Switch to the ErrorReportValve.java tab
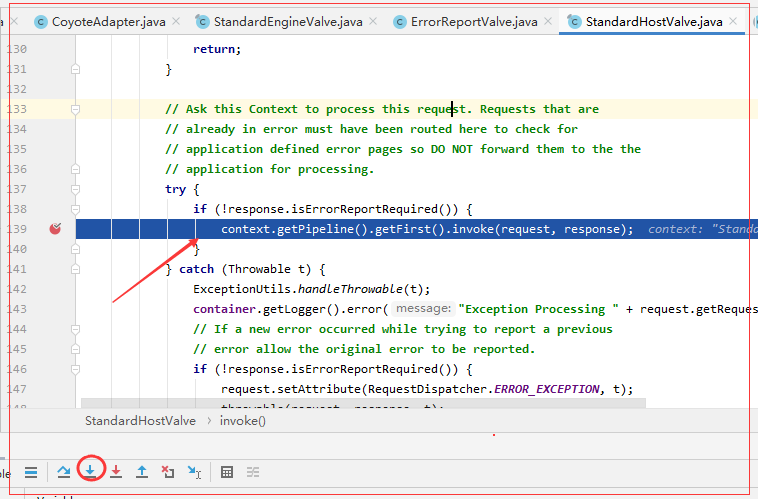 click(474, 22)
